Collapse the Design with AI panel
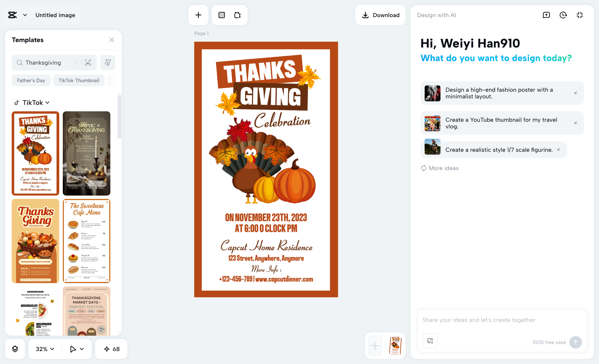The image size is (599, 364). tap(580, 15)
